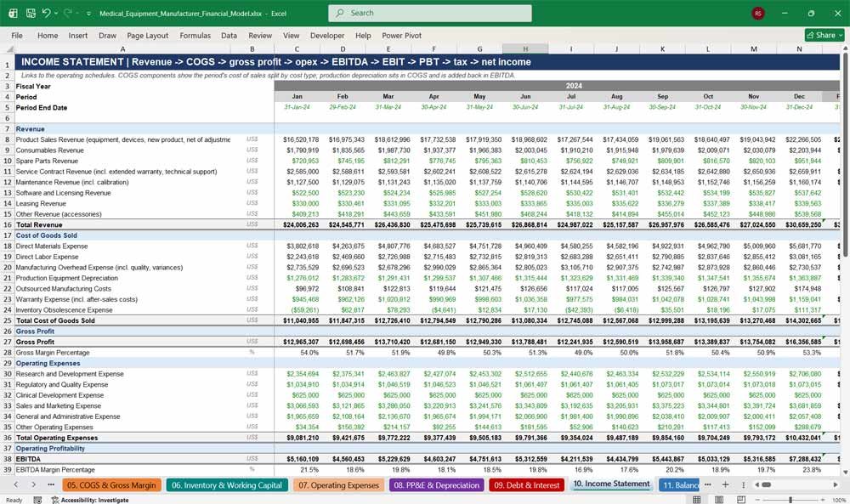Undo the last action
850x504 pixels.
(x=46, y=13)
